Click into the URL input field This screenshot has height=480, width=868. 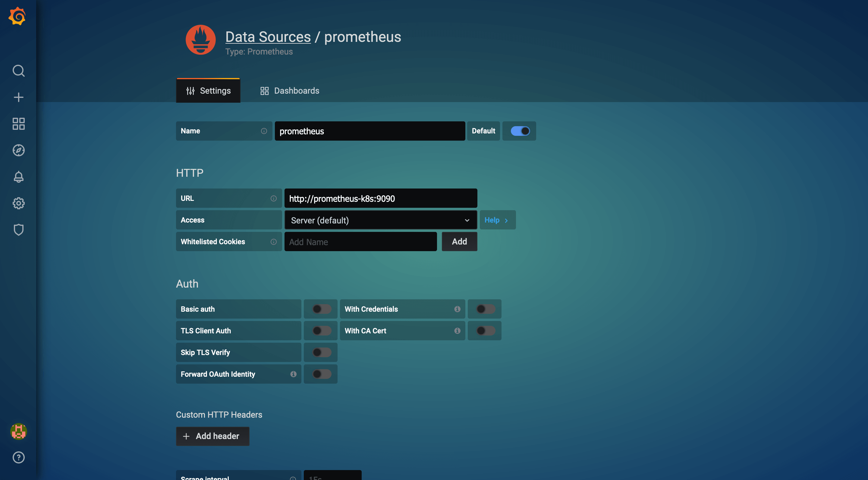click(x=380, y=198)
